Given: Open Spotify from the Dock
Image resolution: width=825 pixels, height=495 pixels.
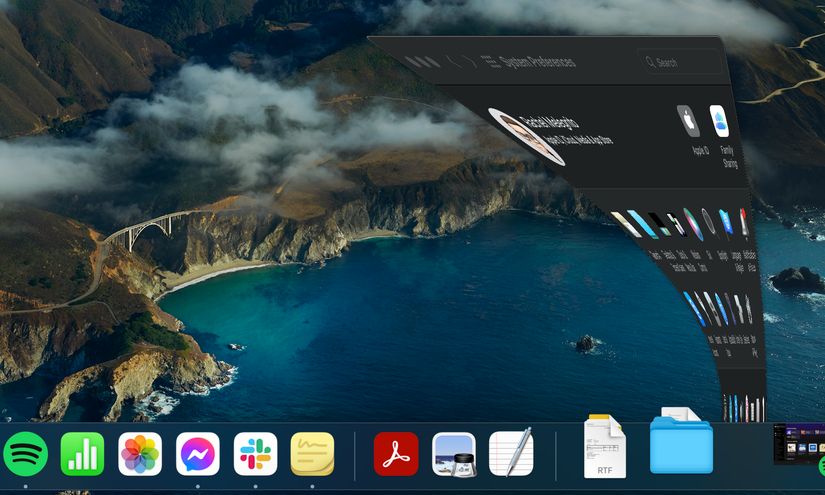Looking at the screenshot, I should coord(25,454).
